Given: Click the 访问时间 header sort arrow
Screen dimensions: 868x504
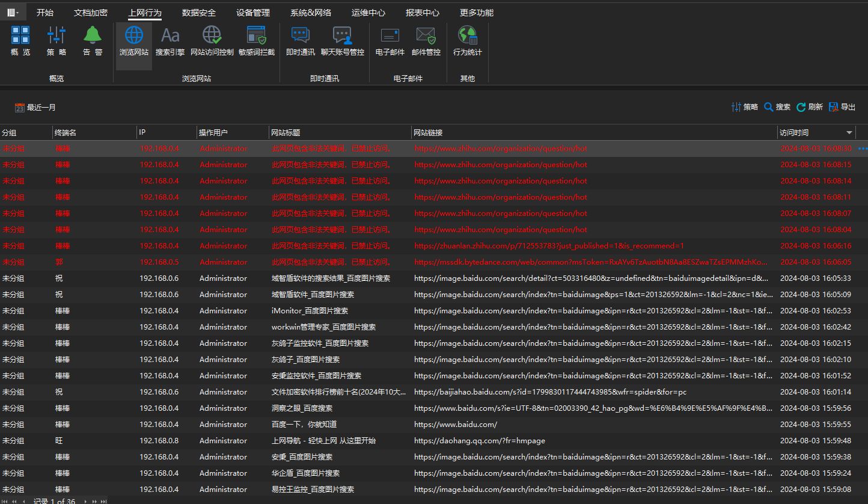Looking at the screenshot, I should pos(849,132).
